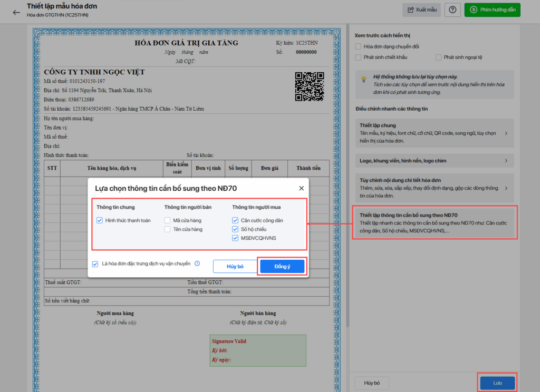Click the export icon on Xuất mẫu
Viewport: 540px width, 392px height.
coord(410,9)
